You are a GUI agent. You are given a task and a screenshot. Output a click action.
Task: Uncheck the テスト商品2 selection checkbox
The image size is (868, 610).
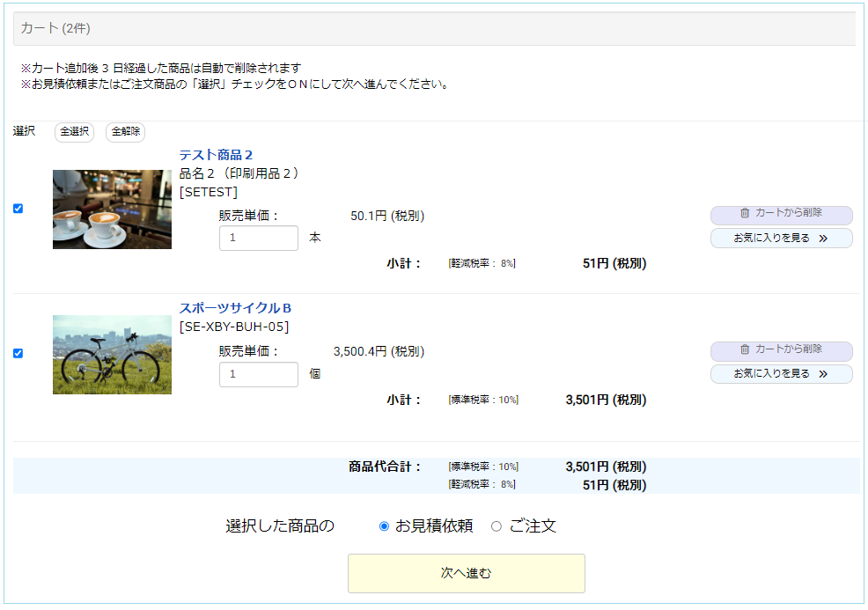click(18, 209)
